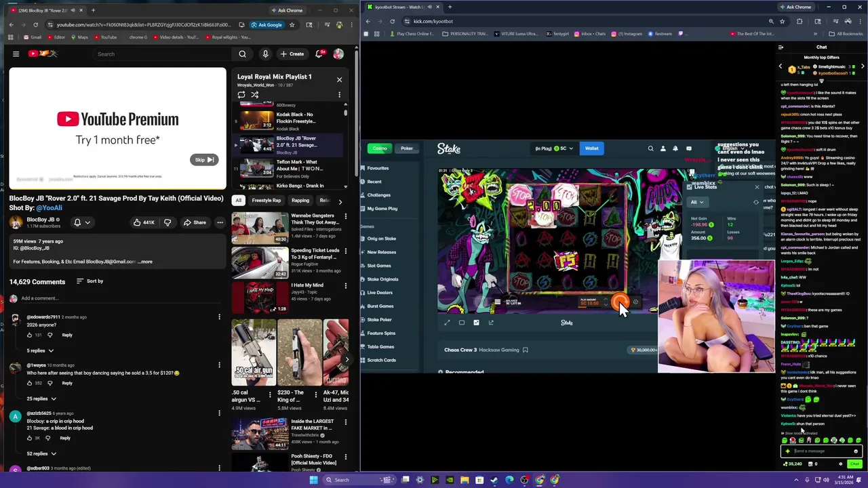Open Stake chat bubble icon
The width and height of the screenshot is (868, 488).
(689, 148)
